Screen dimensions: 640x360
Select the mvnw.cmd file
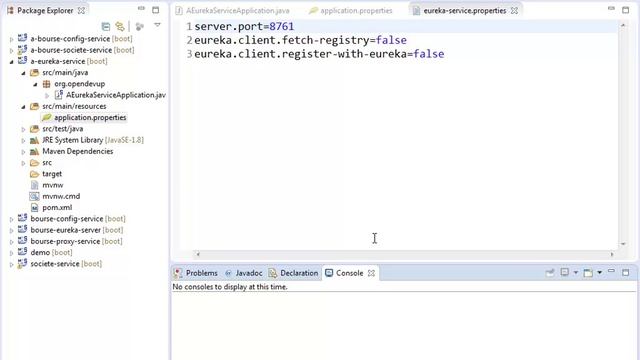coord(61,196)
